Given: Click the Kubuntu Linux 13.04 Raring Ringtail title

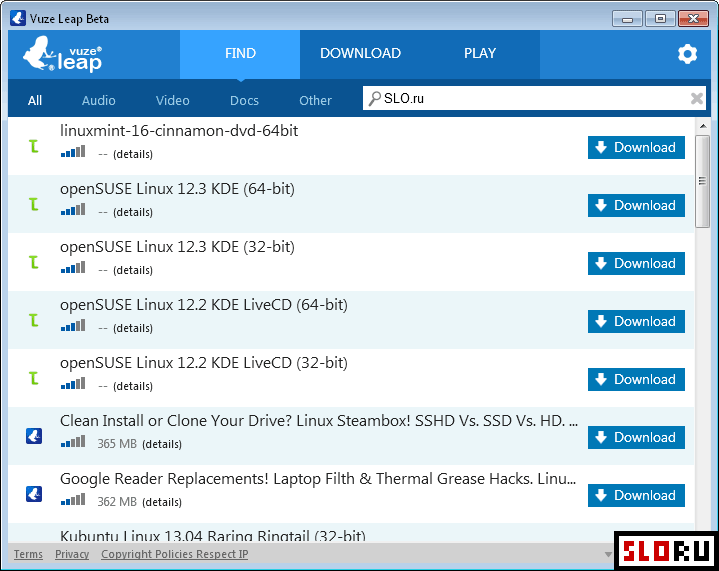Looking at the screenshot, I should pos(213,536).
